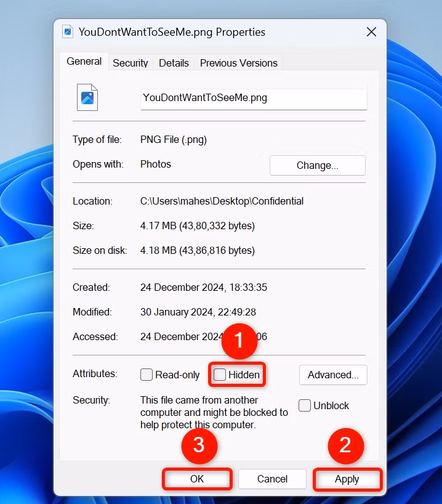Switch to the Security tab
442x504 pixels.
point(130,63)
